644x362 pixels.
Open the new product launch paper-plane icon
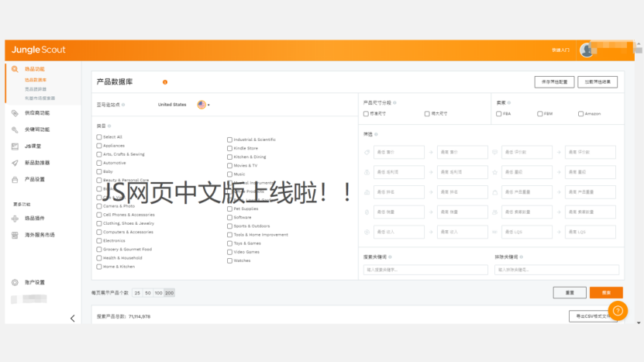tap(15, 163)
